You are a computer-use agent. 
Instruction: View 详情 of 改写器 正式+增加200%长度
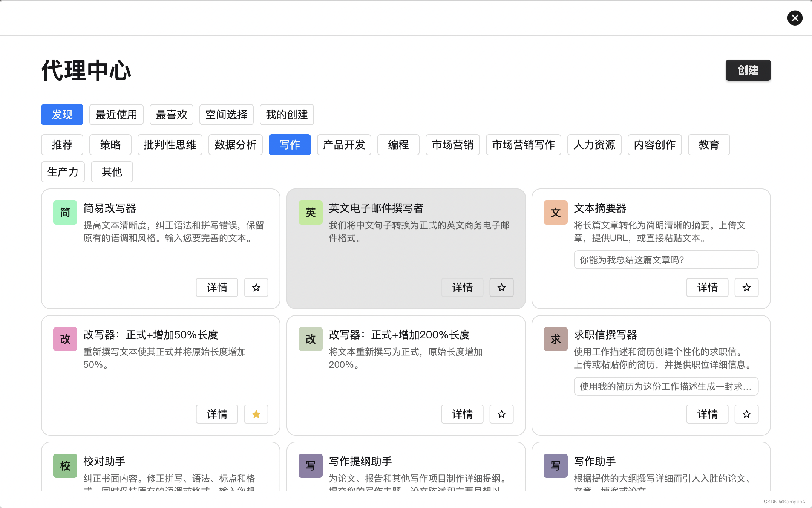tap(462, 414)
